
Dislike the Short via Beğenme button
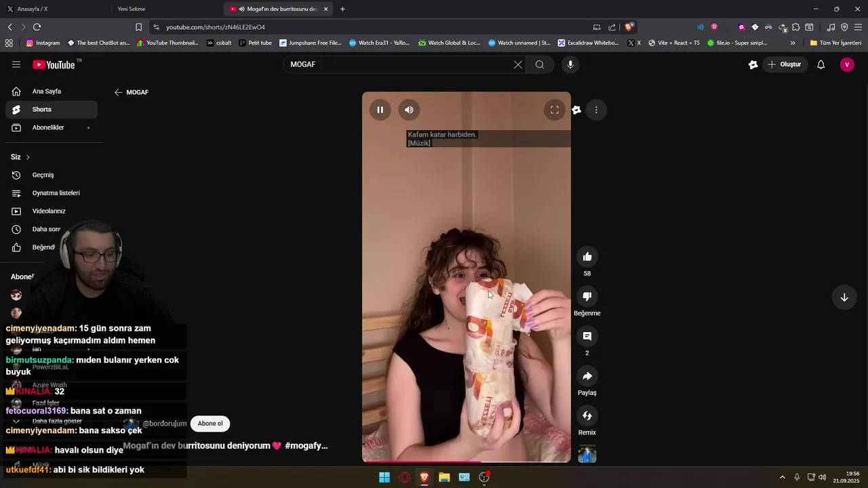click(587, 296)
